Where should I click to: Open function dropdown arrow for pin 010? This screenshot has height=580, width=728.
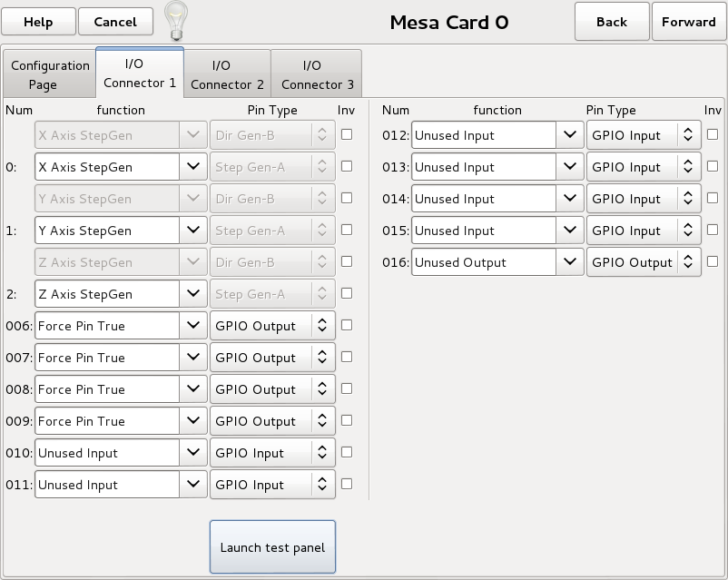pos(193,453)
